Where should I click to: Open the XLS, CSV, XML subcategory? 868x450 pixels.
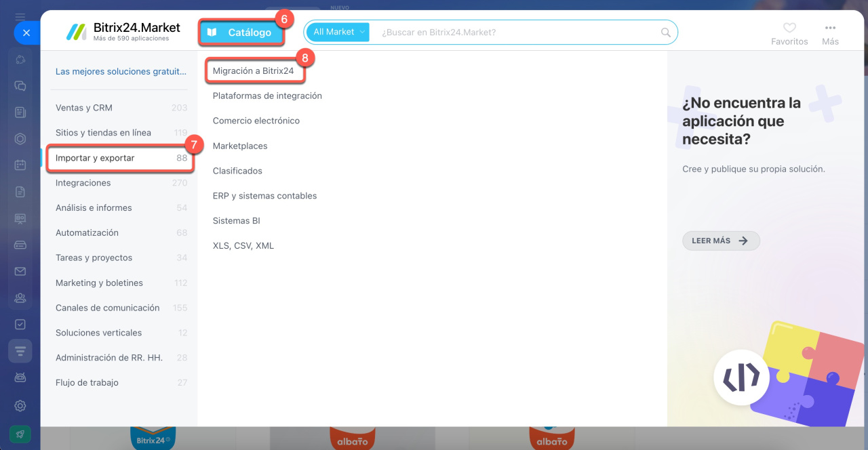(x=243, y=246)
